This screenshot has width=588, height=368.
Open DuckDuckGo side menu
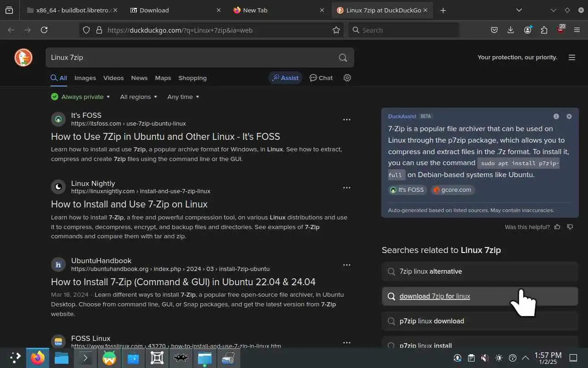coord(572,57)
